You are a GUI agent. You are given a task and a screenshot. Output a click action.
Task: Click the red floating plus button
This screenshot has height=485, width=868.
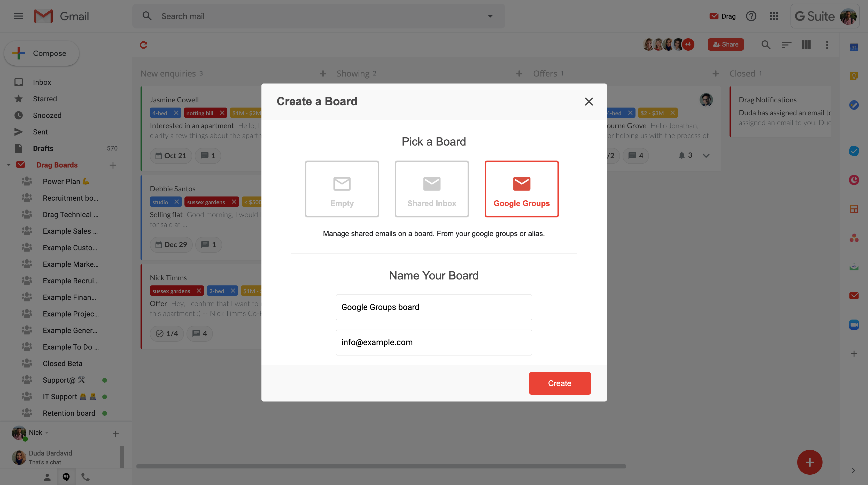point(810,462)
